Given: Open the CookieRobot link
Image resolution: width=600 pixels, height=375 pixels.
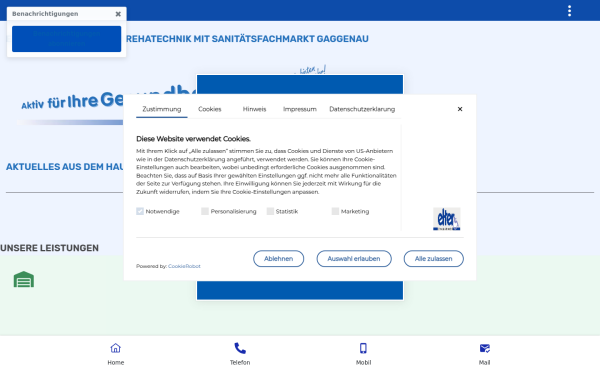Looking at the screenshot, I should pyautogui.click(x=184, y=266).
